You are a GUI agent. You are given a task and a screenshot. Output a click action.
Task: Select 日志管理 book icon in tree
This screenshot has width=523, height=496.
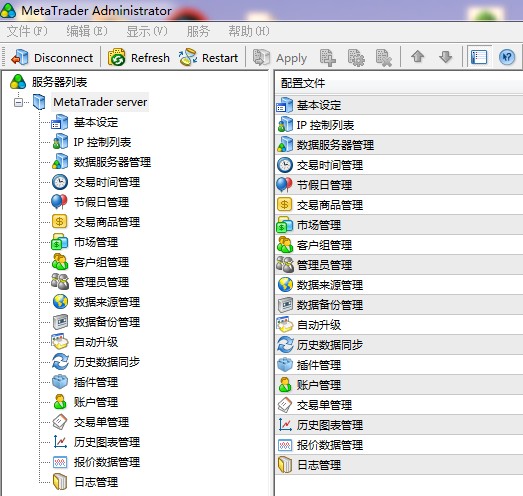(60, 482)
